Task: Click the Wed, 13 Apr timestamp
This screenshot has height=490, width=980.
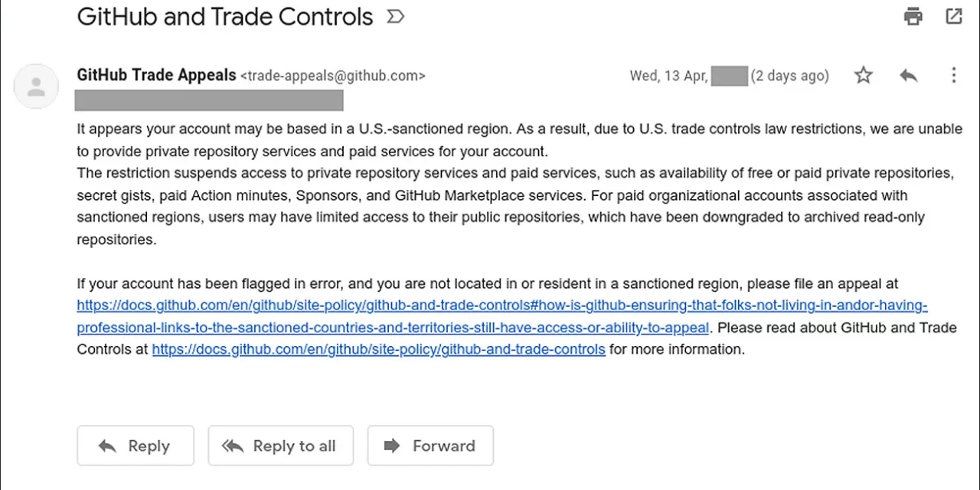Action: (667, 75)
